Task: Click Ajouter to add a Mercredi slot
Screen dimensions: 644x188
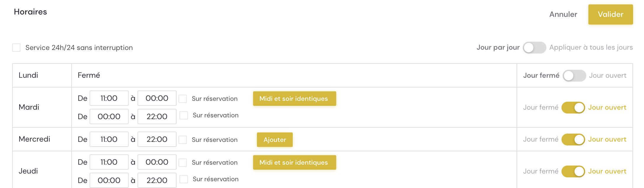Action: (274, 139)
